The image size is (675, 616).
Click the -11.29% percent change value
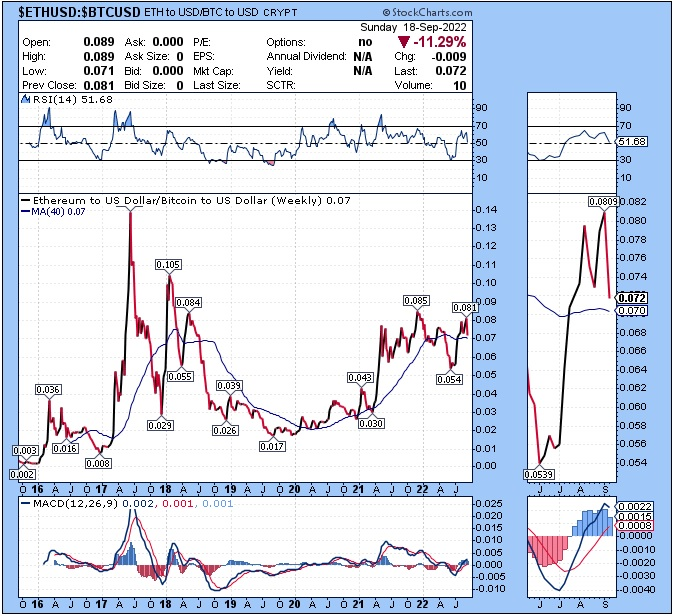tap(440, 42)
